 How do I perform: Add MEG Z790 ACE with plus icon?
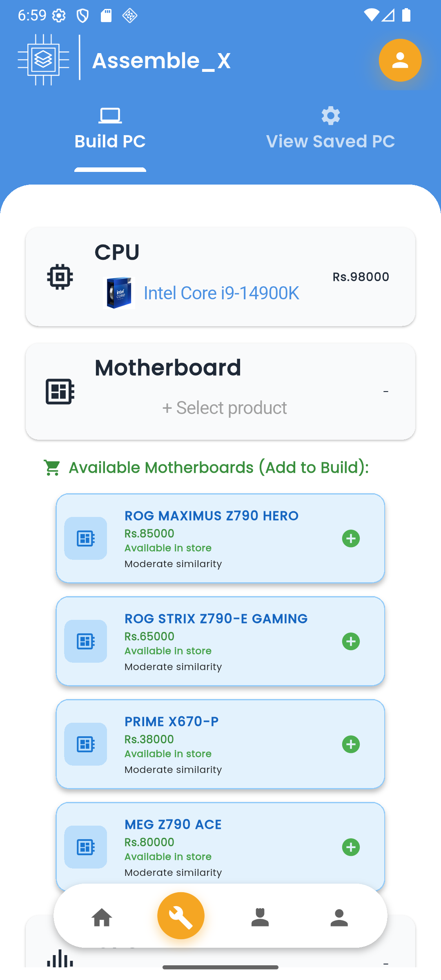pyautogui.click(x=351, y=847)
